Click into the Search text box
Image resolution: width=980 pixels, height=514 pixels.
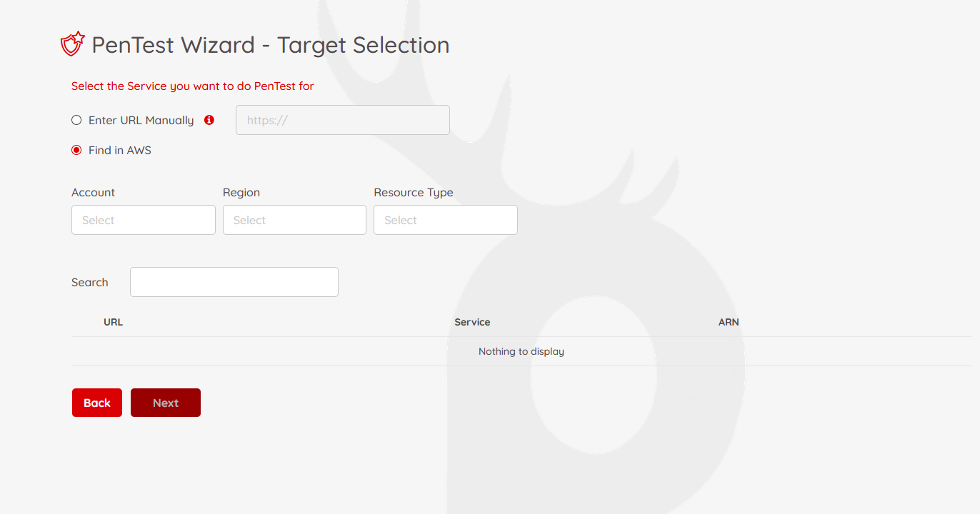tap(234, 282)
